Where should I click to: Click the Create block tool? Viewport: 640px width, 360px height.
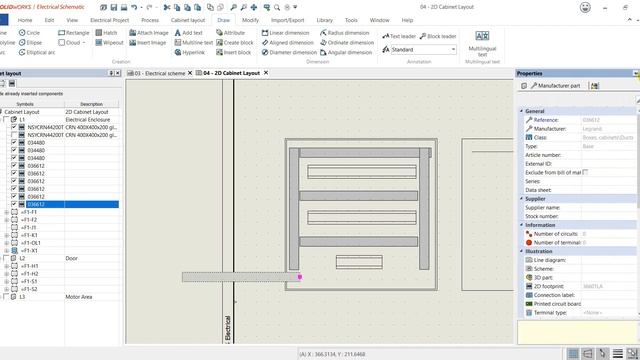[x=235, y=42]
